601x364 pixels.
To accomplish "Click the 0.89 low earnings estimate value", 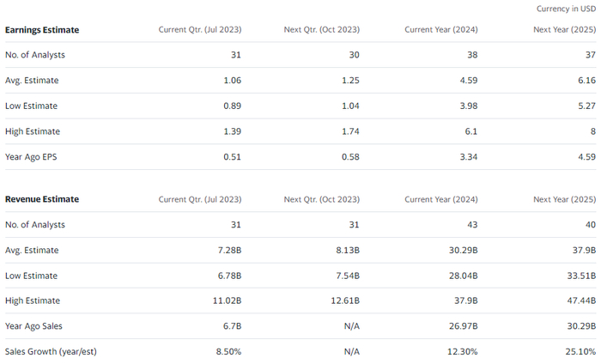I will [x=230, y=106].
